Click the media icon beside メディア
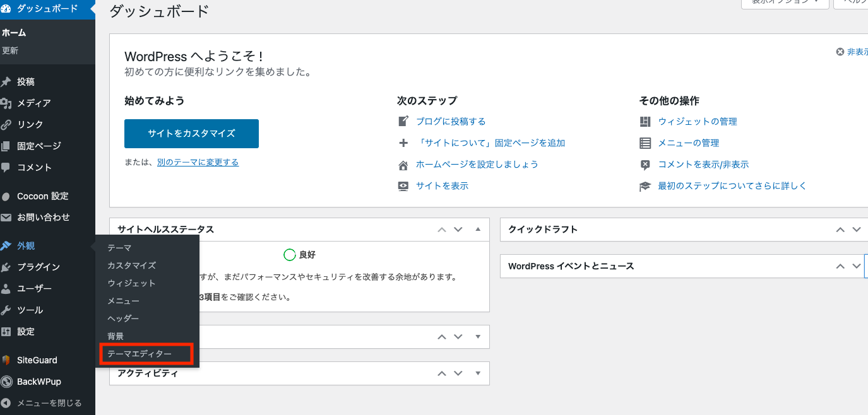The image size is (868, 415). pos(6,103)
